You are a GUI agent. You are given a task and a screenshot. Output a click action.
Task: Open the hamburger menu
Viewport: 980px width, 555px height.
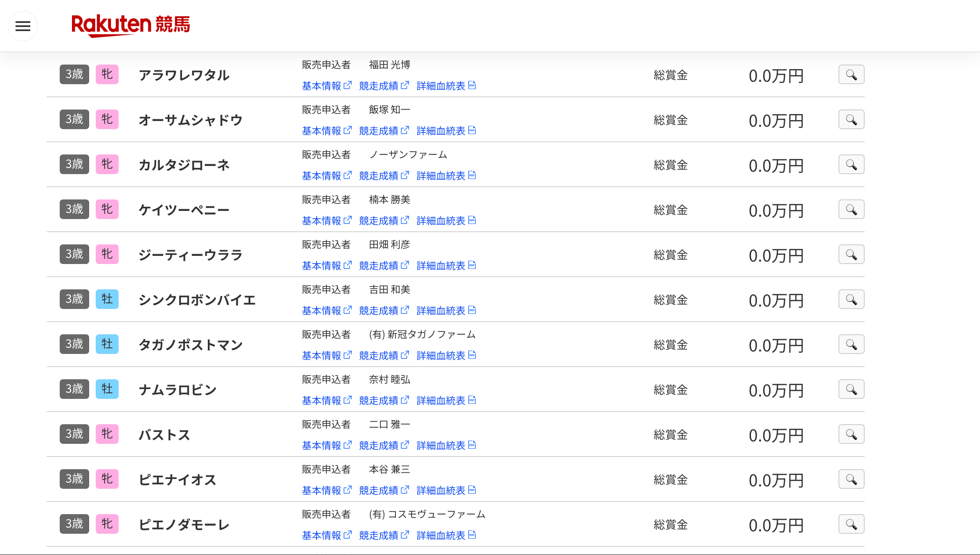(23, 26)
